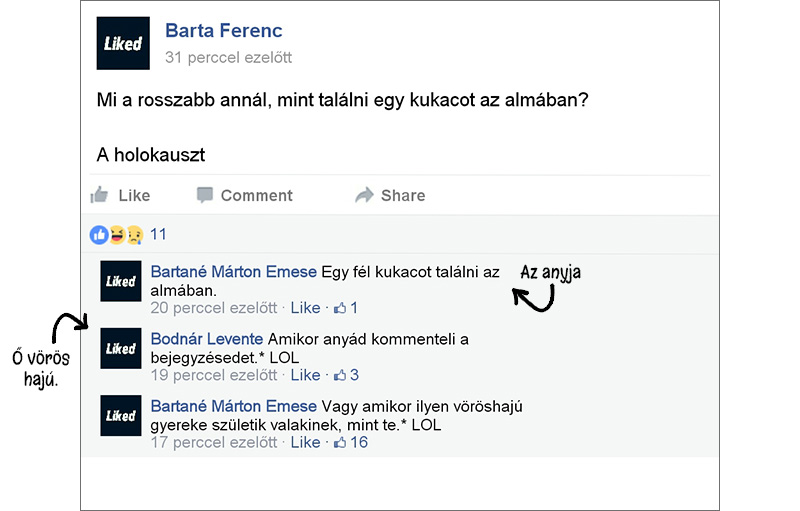Click the thumbs-up count on Bodnár Levente's comment
The width and height of the screenshot is (800, 511).
(x=346, y=375)
